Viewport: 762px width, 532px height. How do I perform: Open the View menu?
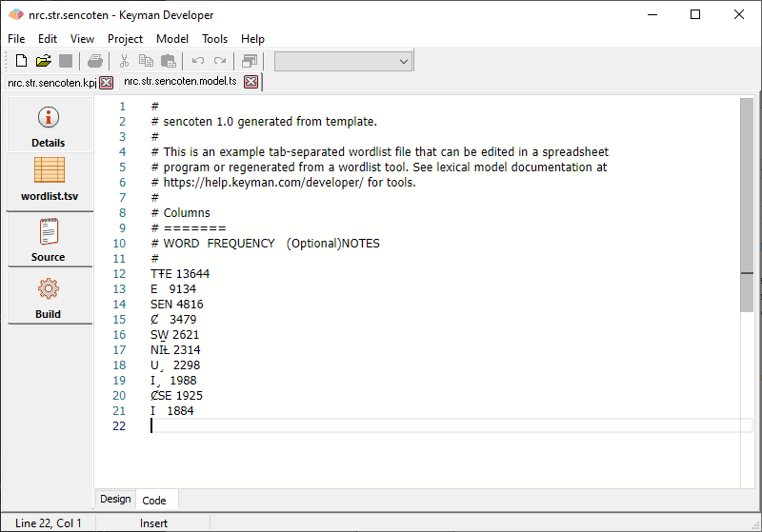click(82, 39)
